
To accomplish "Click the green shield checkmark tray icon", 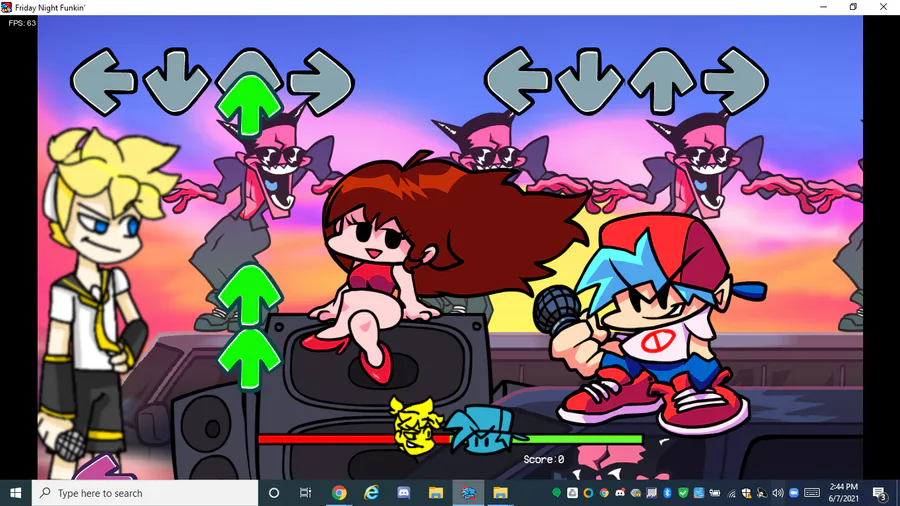I will click(683, 493).
